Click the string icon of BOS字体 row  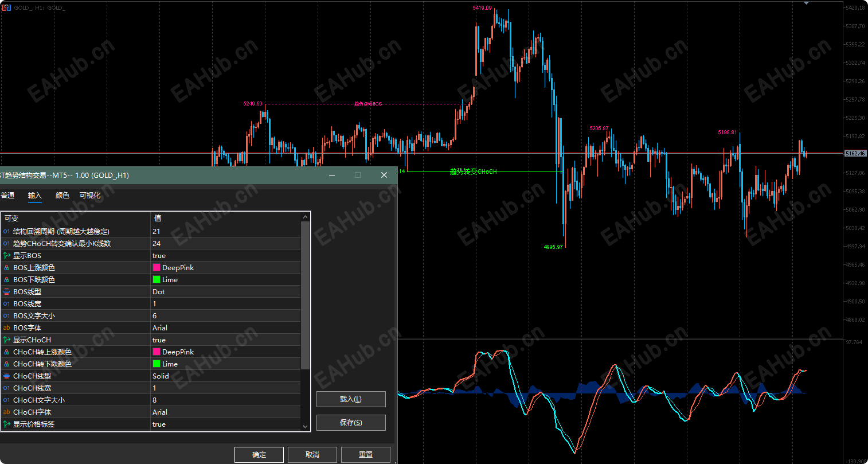click(7, 328)
